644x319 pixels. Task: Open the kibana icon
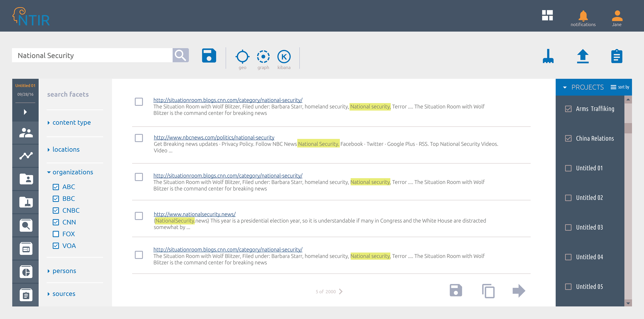284,57
